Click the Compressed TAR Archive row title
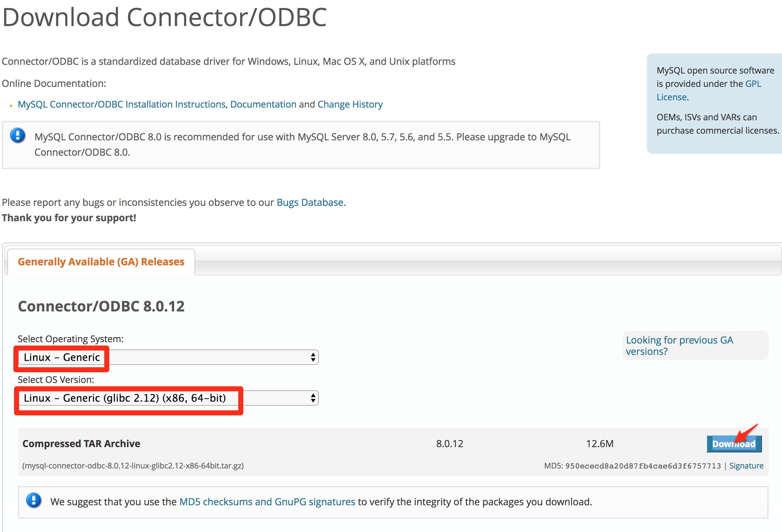This screenshot has height=532, width=782. pyautogui.click(x=81, y=443)
